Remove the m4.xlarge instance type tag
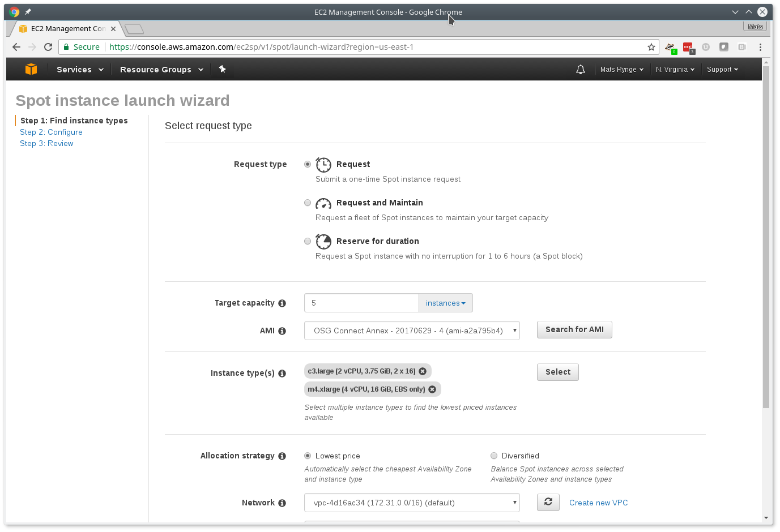Screen dimensions: 780x532 (432, 389)
